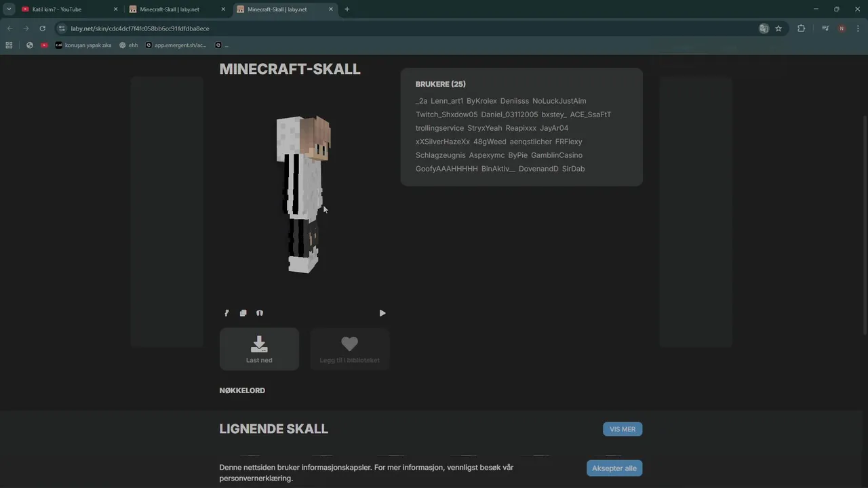Open user StryxYeah
The height and width of the screenshot is (488, 868).
(485, 128)
